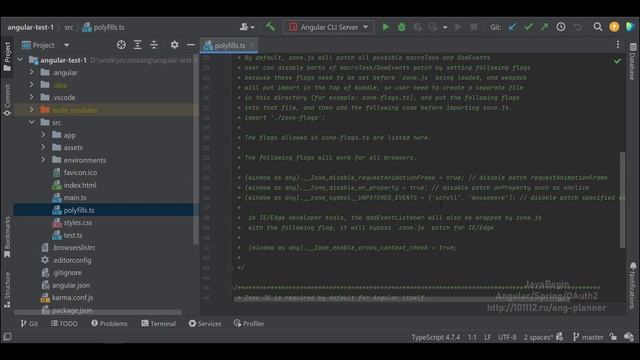Open Search Everywhere magnifier
The height and width of the screenshot is (360, 640).
[x=598, y=27]
